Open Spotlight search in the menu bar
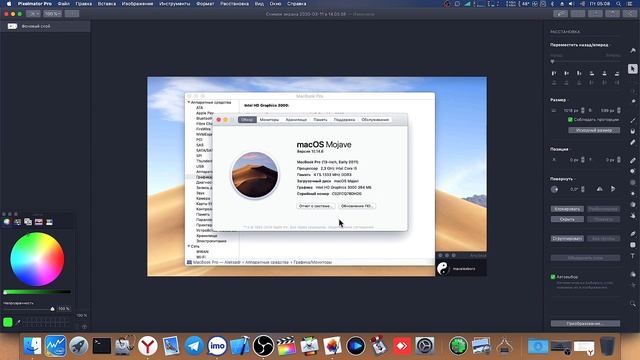The image size is (640, 360). click(619, 4)
